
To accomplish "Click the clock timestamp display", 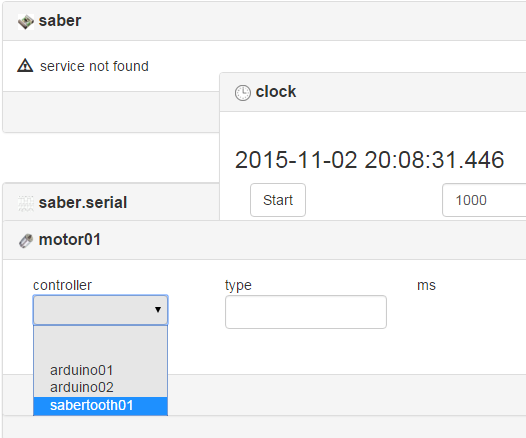I will [369, 160].
